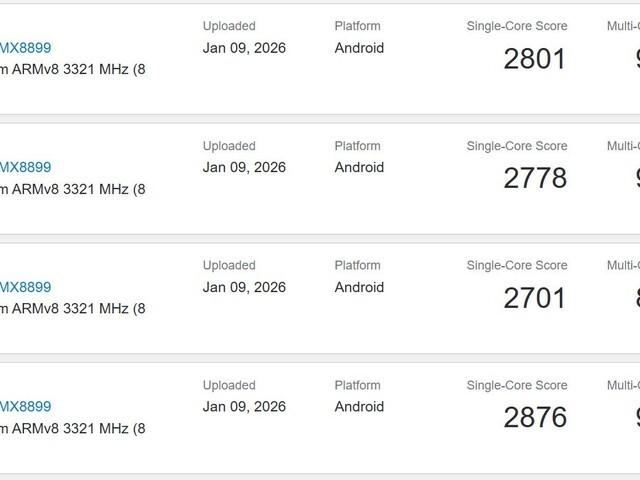Click the Uploaded label in the 2778 row
The height and width of the screenshot is (480, 640).
229,146
